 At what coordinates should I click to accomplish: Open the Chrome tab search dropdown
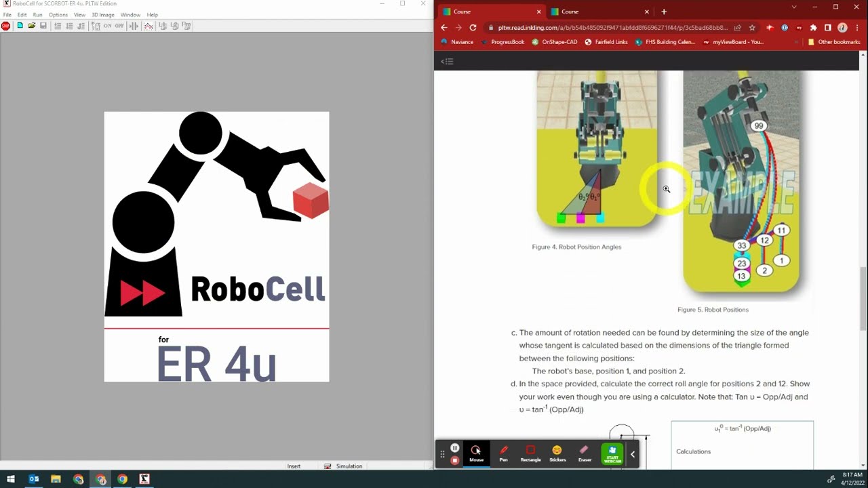coord(794,7)
